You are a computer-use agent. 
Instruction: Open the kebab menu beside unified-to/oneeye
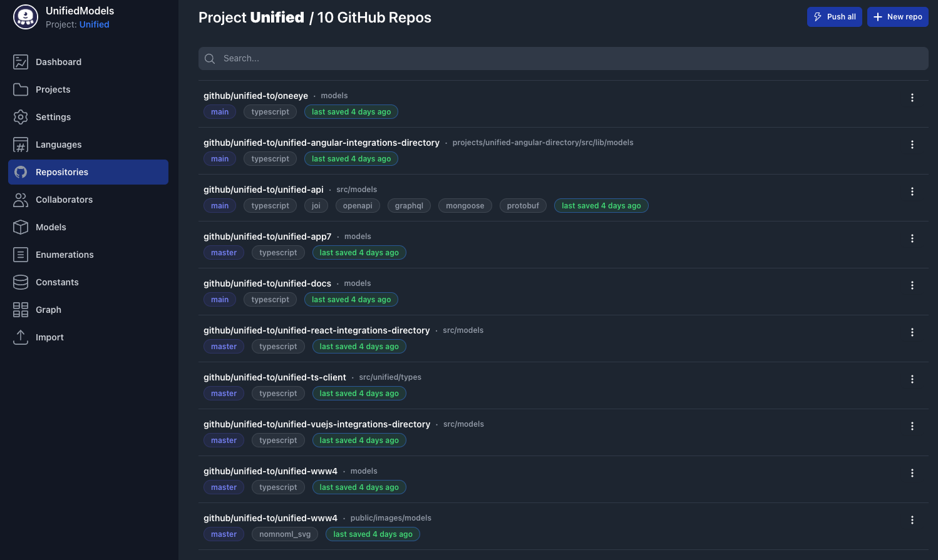click(912, 98)
